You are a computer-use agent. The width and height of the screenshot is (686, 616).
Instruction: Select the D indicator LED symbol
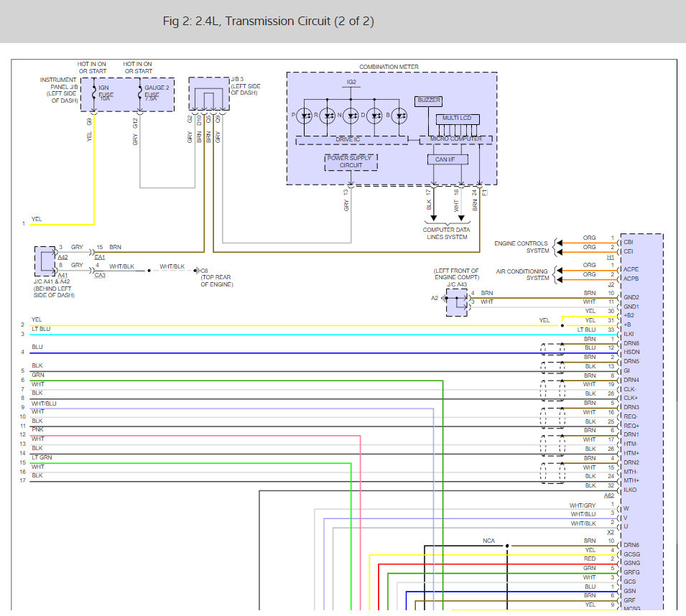pos(374,116)
